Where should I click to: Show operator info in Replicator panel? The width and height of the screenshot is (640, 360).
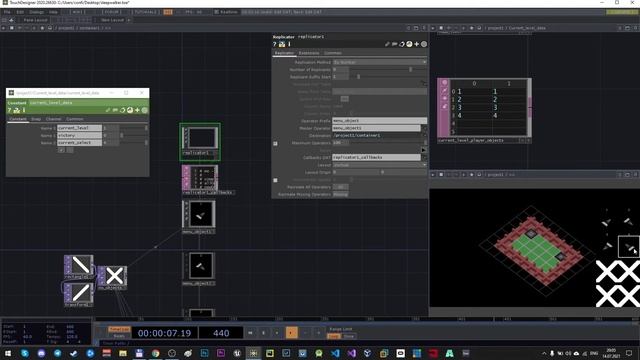(x=289, y=44)
